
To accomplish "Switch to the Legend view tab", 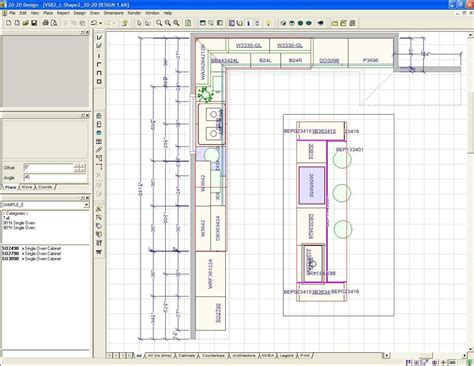I will click(x=287, y=356).
